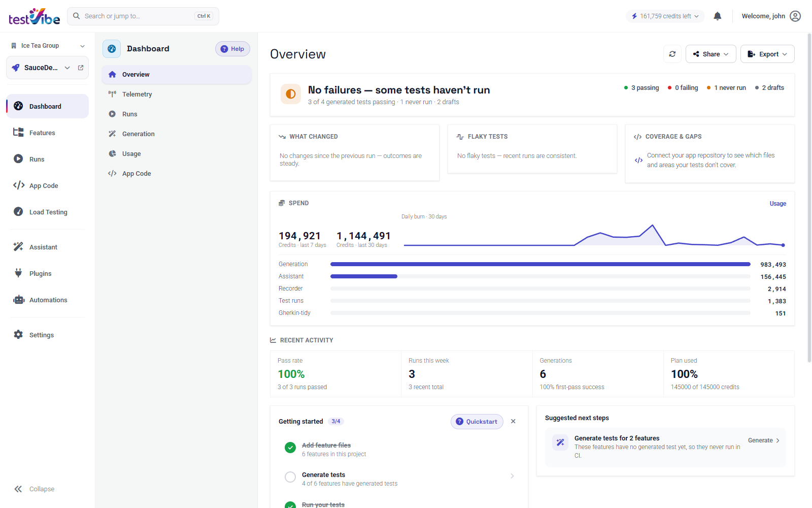This screenshot has height=508, width=812.
Task: Open SauceDemo project external link icon
Action: [81, 68]
